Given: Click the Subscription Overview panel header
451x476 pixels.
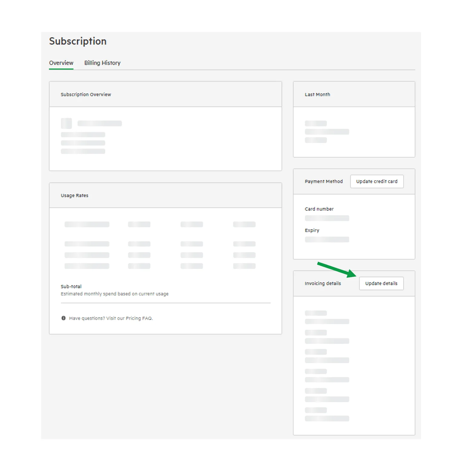Looking at the screenshot, I should point(166,94).
